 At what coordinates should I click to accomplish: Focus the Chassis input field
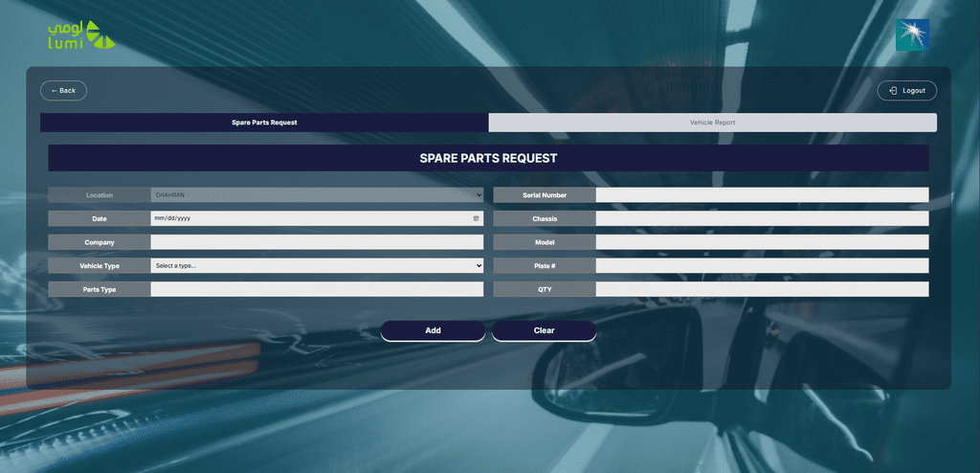762,218
